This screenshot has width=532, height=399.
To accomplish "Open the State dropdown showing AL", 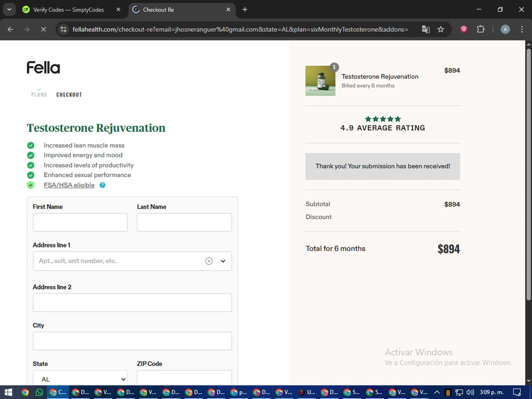I will coord(80,378).
